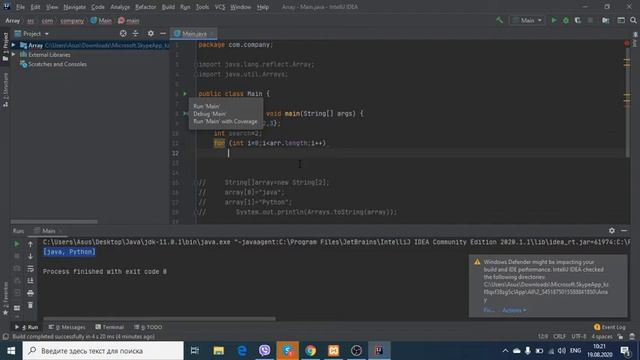Select Run 'Main' in gutter popup

click(207, 106)
